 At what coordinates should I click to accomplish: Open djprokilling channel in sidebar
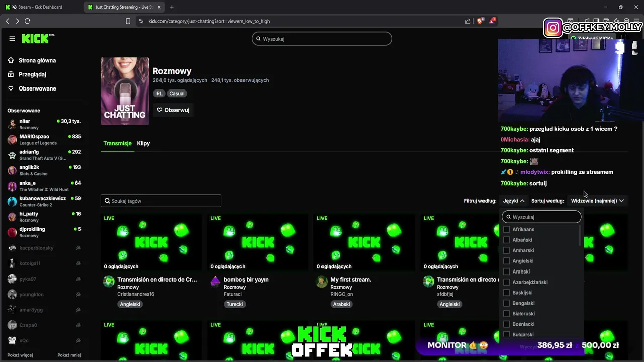pyautogui.click(x=44, y=232)
